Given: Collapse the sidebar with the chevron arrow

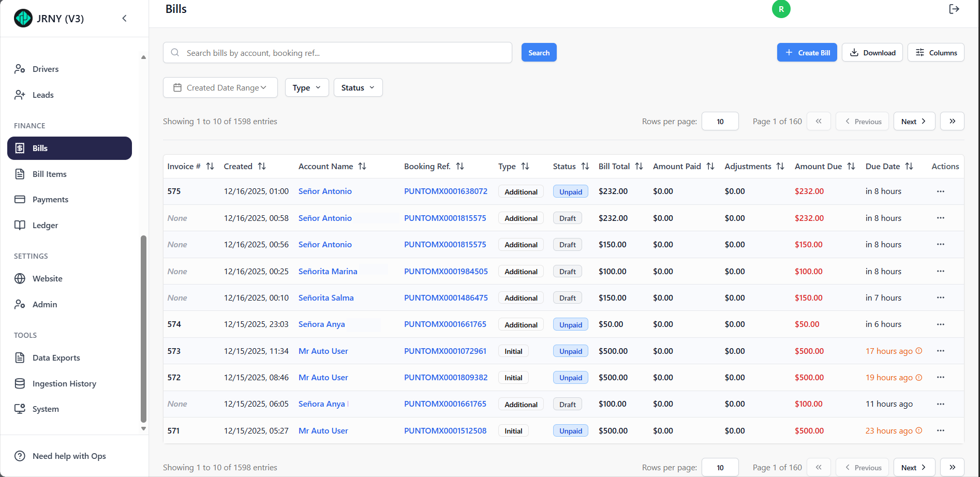Looking at the screenshot, I should tap(124, 19).
